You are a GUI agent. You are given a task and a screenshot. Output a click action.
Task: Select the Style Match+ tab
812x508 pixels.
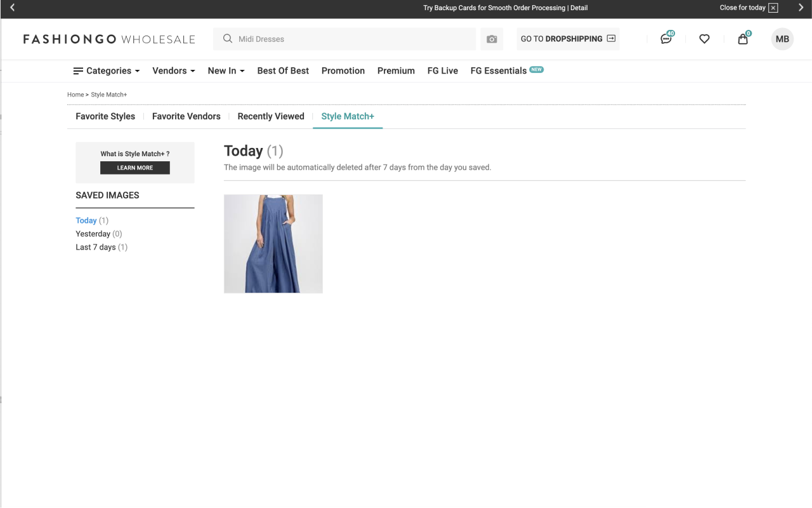348,116
